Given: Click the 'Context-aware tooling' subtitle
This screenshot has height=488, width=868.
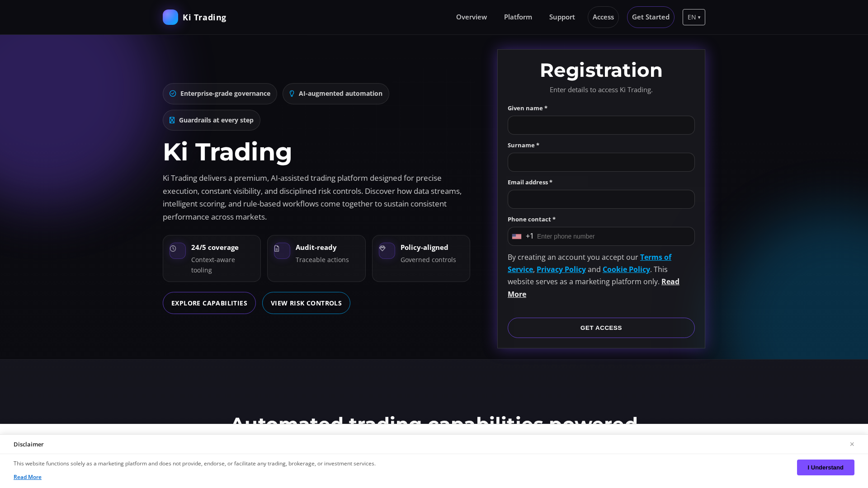Looking at the screenshot, I should coord(213,265).
